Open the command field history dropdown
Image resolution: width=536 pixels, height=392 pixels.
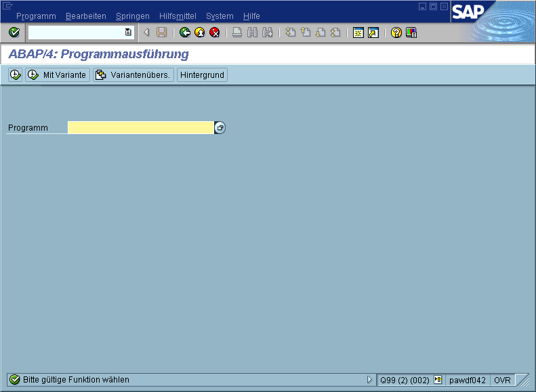(128, 32)
